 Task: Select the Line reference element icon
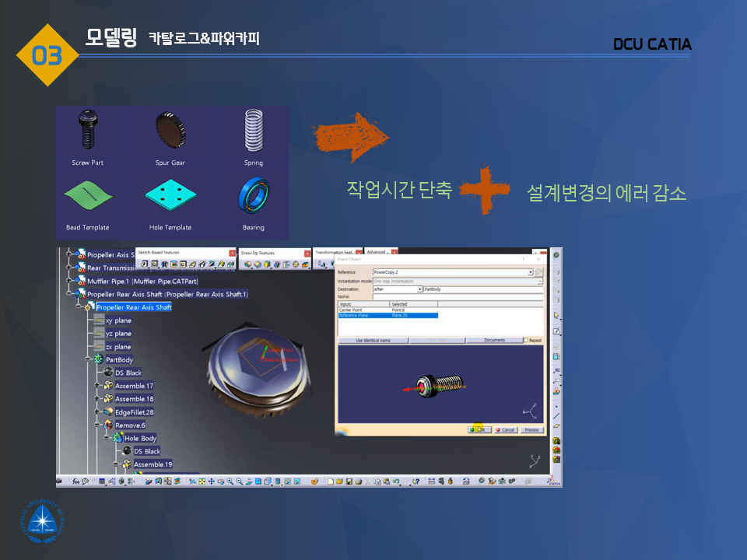click(x=556, y=415)
